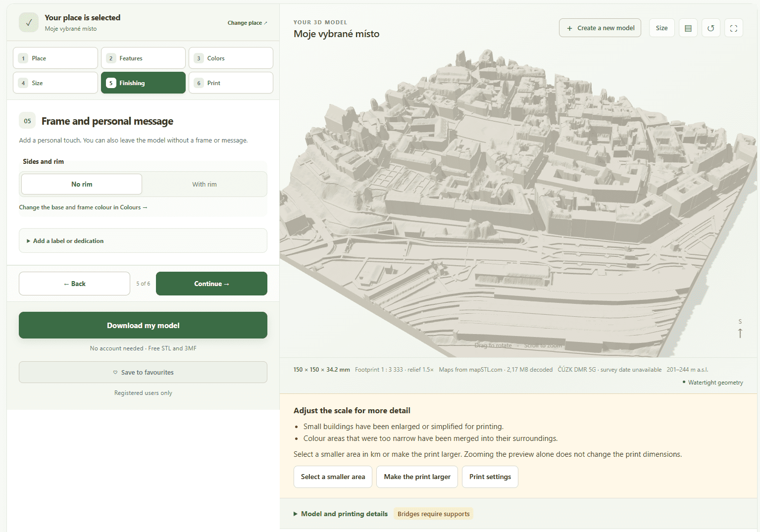
Task: Click the stacked-lines layers icon above the preview
Action: pyautogui.click(x=688, y=28)
